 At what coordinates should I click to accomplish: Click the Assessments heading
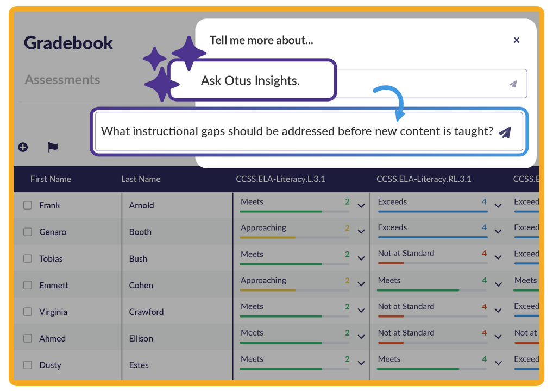(x=62, y=80)
